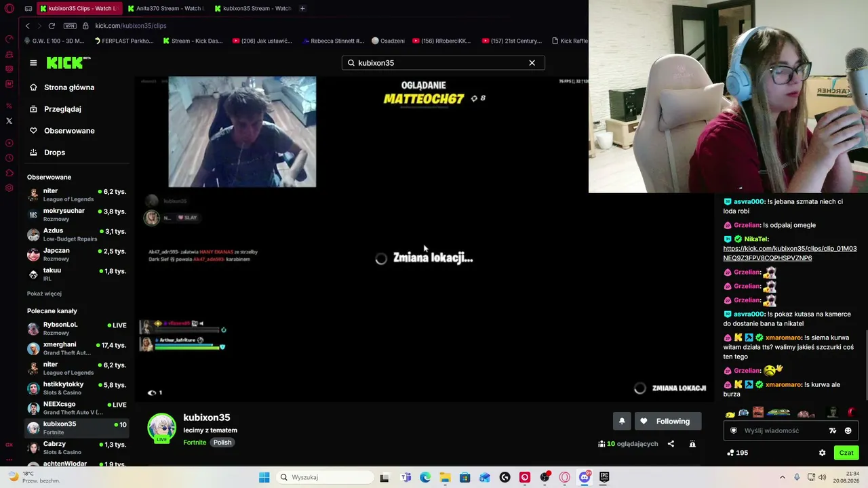Viewport: 868px width, 488px height.
Task: Switch to kubixon35 Stream browser tab
Action: click(253, 8)
